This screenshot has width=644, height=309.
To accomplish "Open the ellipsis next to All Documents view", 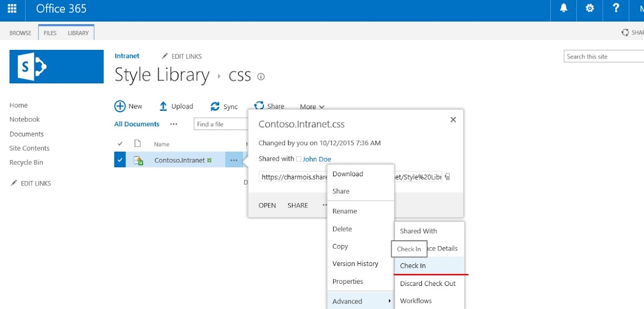I will [x=173, y=124].
